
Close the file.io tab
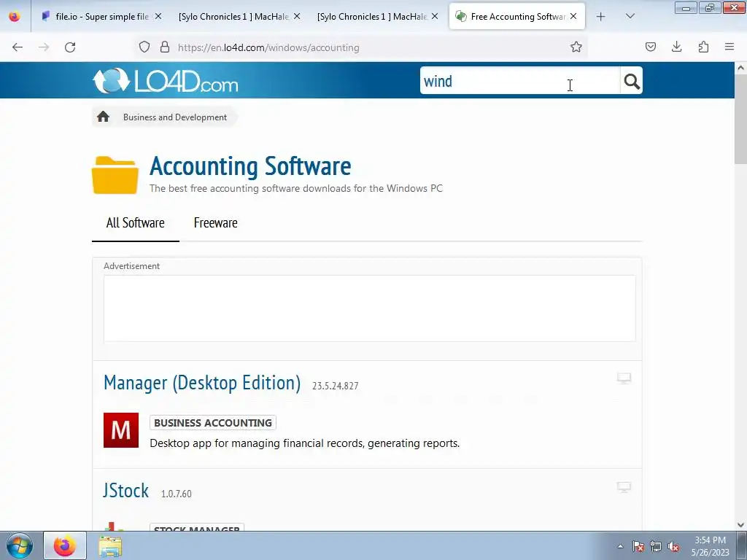point(158,16)
